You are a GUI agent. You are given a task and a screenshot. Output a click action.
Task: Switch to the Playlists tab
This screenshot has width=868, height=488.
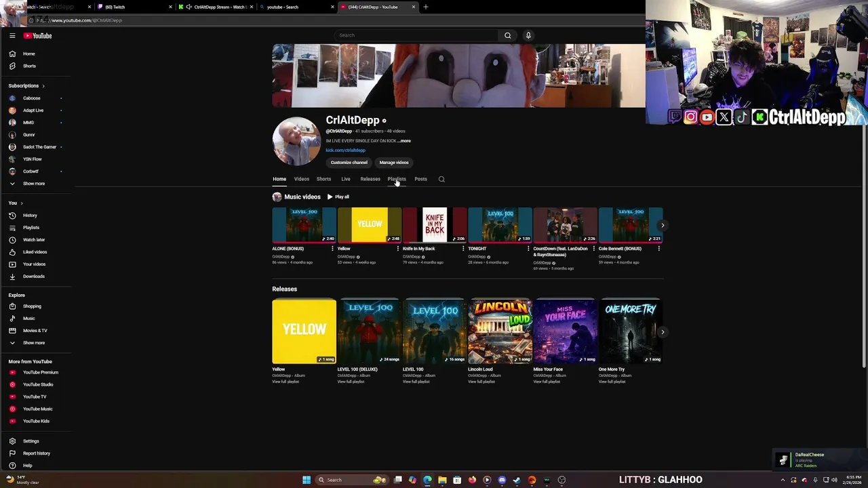coord(397,179)
